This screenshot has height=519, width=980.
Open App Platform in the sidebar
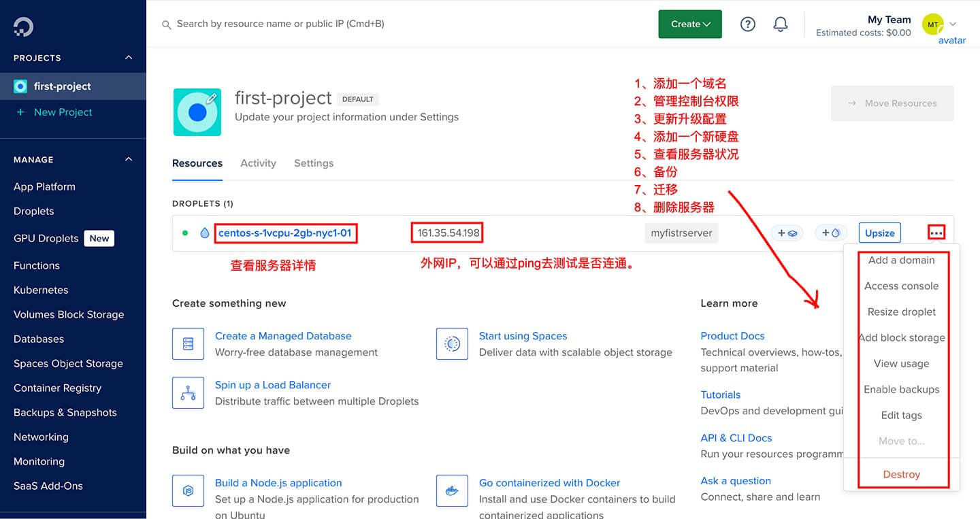[x=44, y=186]
